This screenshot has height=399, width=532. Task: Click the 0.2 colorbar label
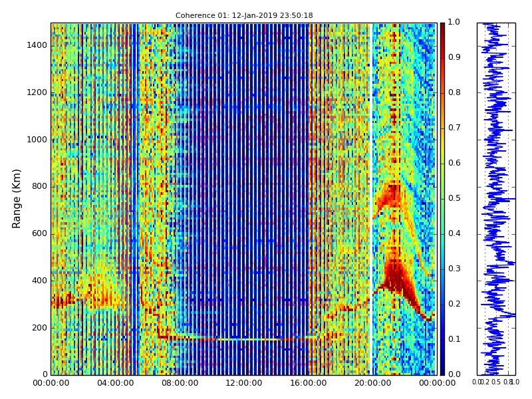[x=454, y=304]
